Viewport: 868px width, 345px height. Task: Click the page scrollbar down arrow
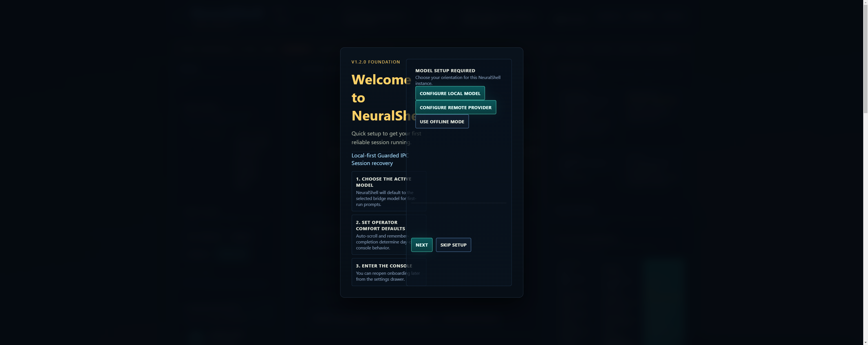coord(865,342)
